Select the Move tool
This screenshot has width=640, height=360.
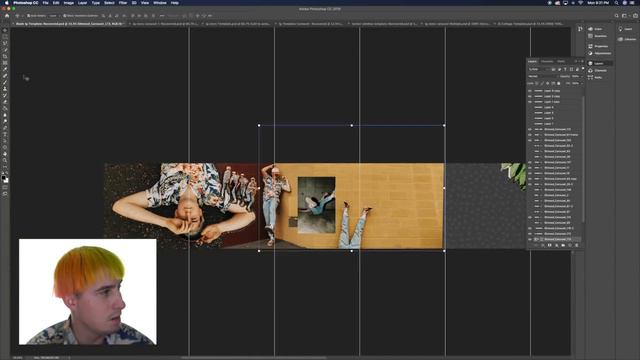[x=5, y=30]
